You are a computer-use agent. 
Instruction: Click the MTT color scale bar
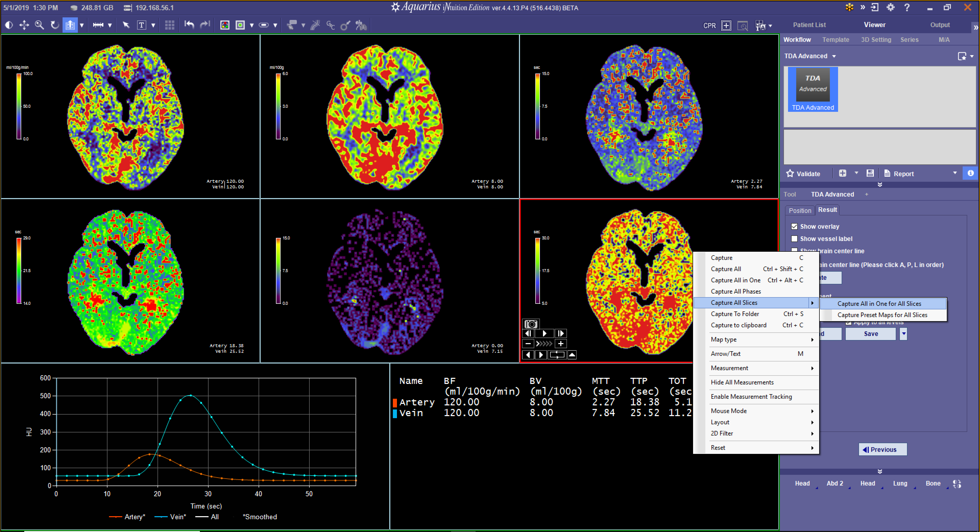(x=538, y=106)
